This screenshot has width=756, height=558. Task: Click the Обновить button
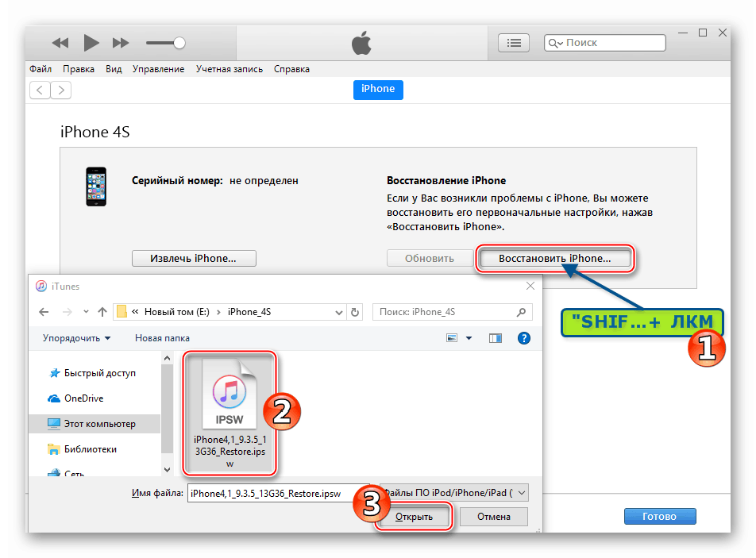[430, 258]
